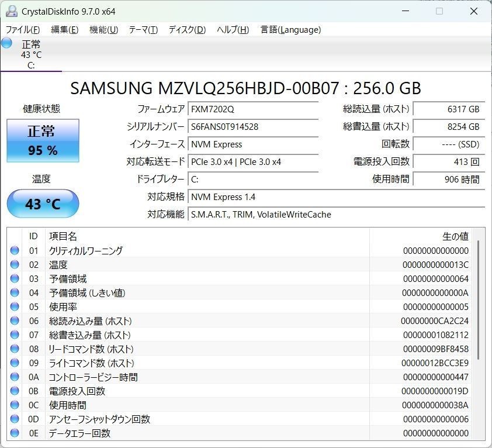Click raw value 0000000000038A
This screenshot has width=492, height=448.
click(435, 405)
